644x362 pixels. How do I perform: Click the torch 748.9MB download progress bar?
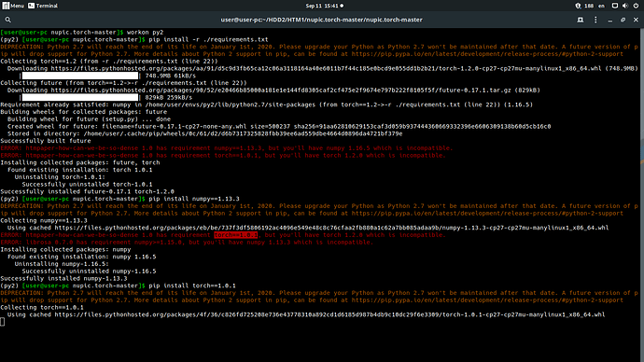click(x=80, y=76)
